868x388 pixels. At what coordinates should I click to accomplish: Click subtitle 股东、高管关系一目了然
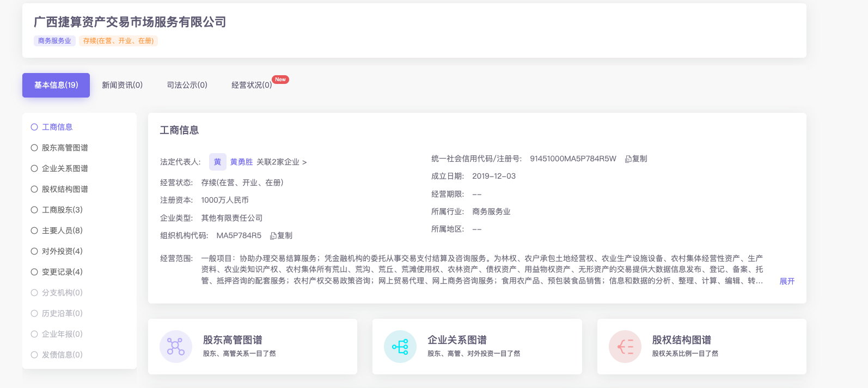click(240, 354)
